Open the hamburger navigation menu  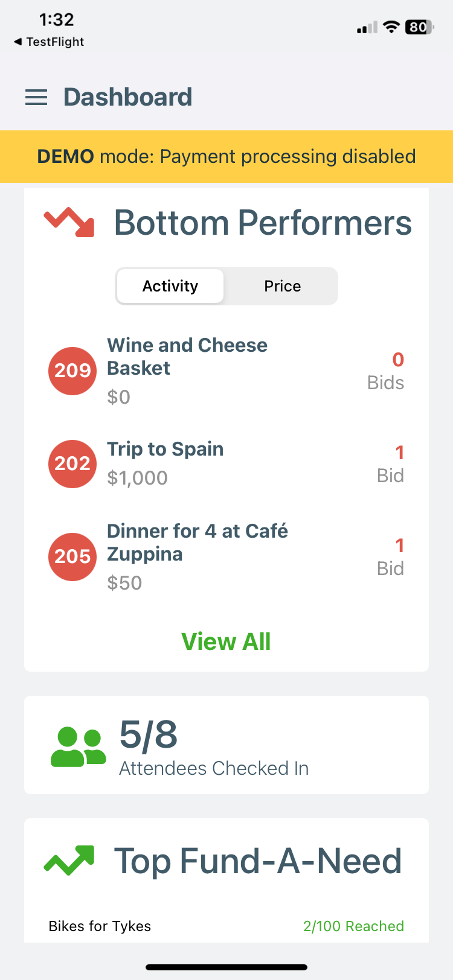pyautogui.click(x=36, y=97)
